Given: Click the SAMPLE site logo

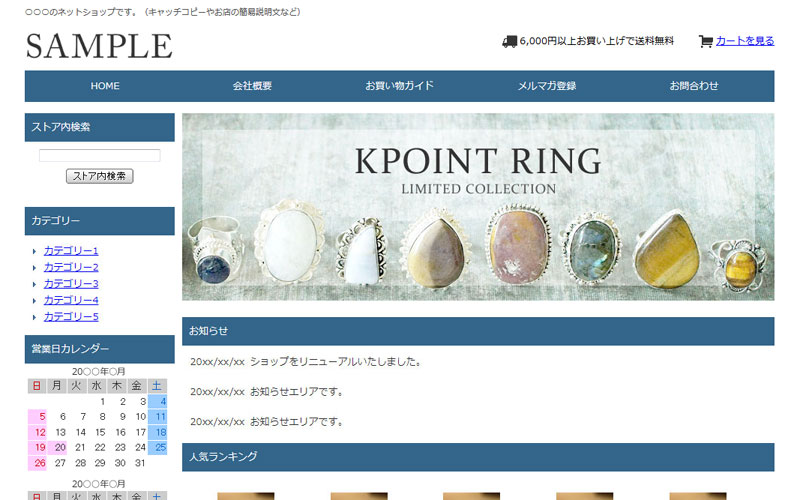Looking at the screenshot, I should [99, 46].
